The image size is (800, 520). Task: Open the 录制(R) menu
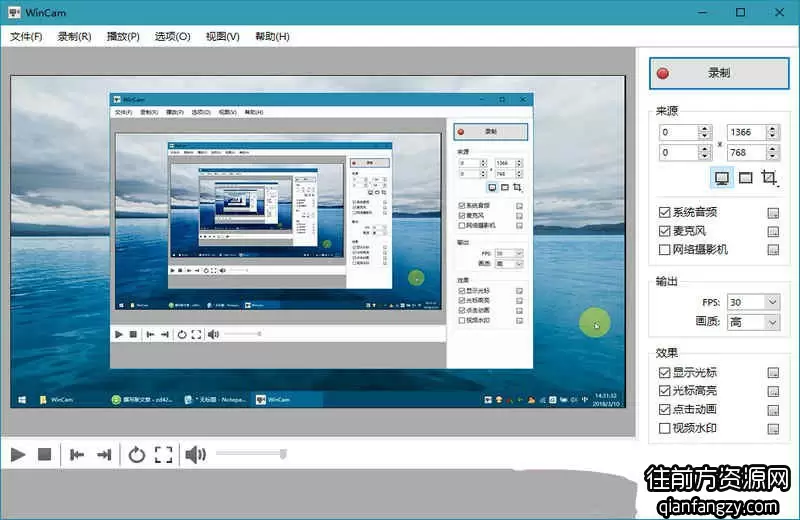[x=74, y=37]
